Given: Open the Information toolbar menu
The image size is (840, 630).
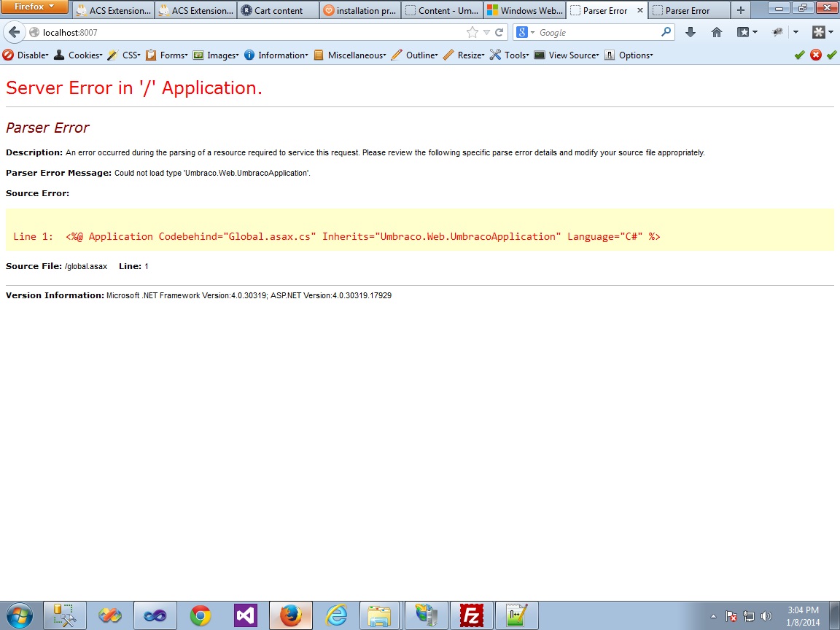Looking at the screenshot, I should (276, 55).
